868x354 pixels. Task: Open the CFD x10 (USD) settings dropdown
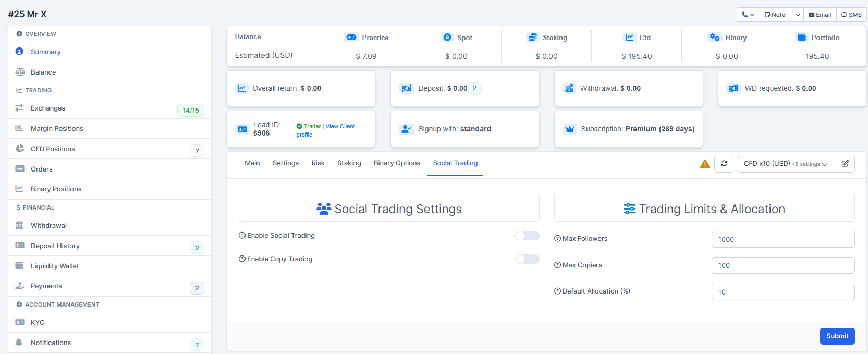click(x=786, y=164)
